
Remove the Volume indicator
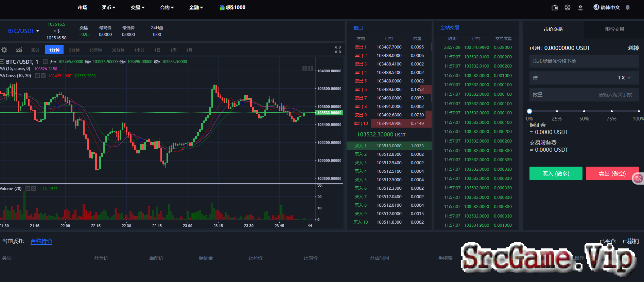34,189
